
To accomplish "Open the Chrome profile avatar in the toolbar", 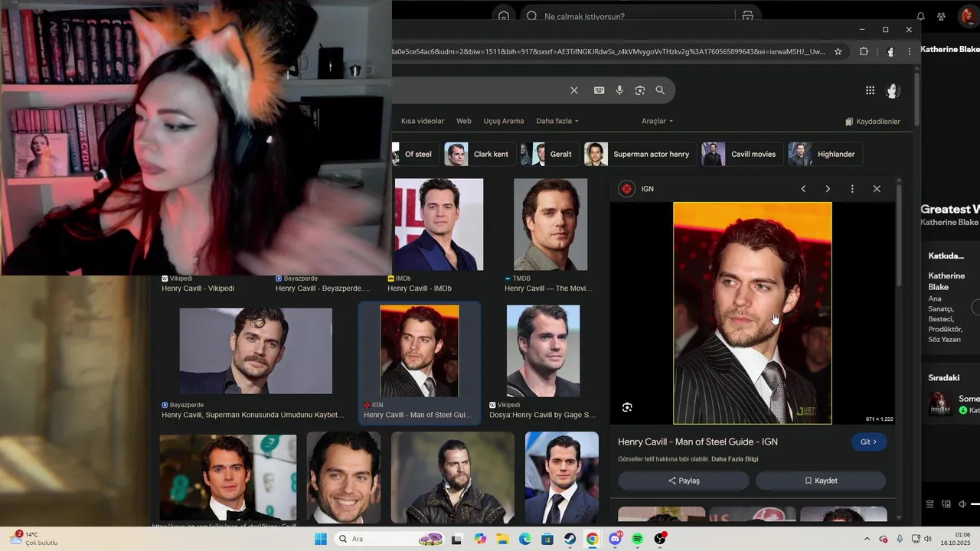I will pyautogui.click(x=890, y=51).
